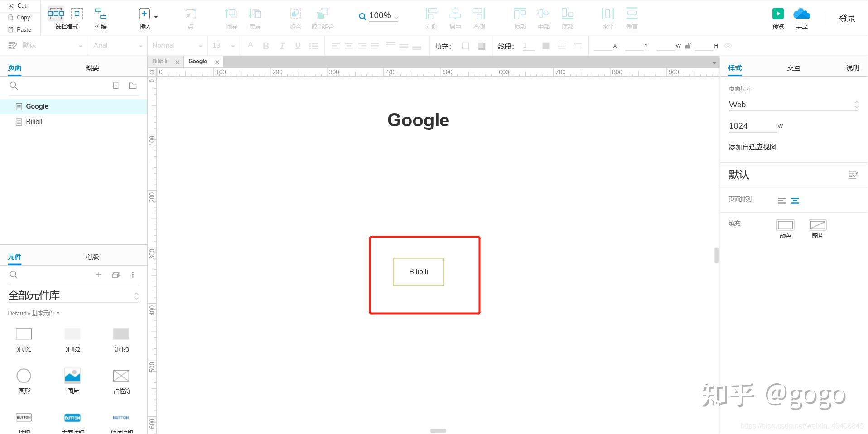Click the 顶部 align-top icon
The width and height of the screenshot is (868, 434).
coord(520,14)
